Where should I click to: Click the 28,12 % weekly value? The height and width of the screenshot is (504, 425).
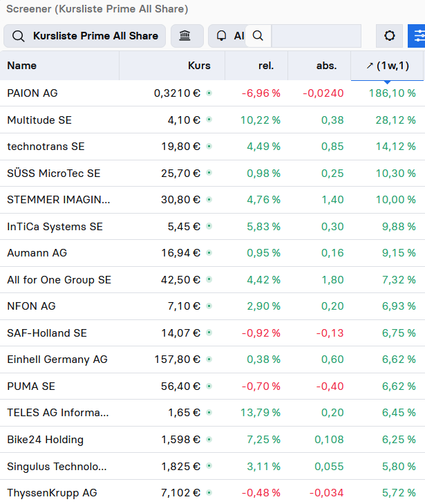point(396,120)
